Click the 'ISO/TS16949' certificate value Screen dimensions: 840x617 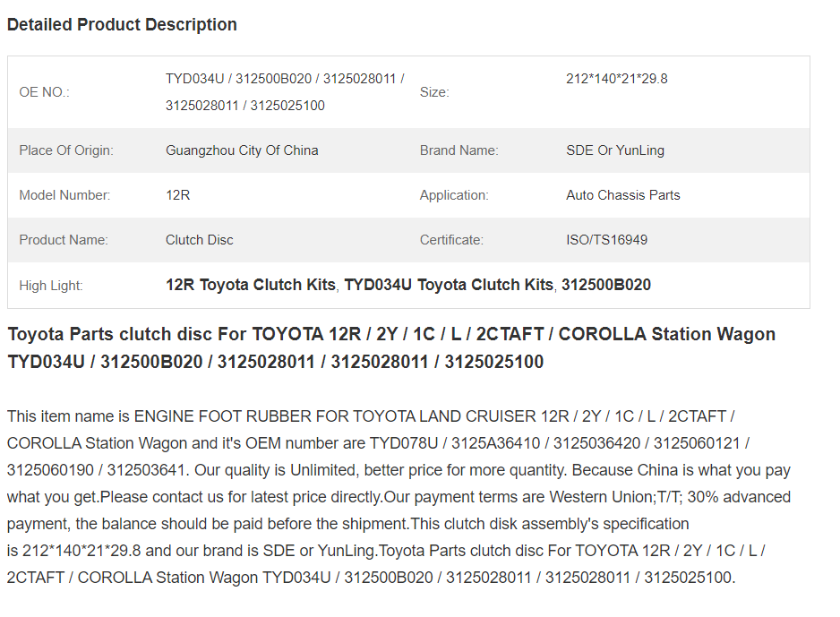pos(606,240)
